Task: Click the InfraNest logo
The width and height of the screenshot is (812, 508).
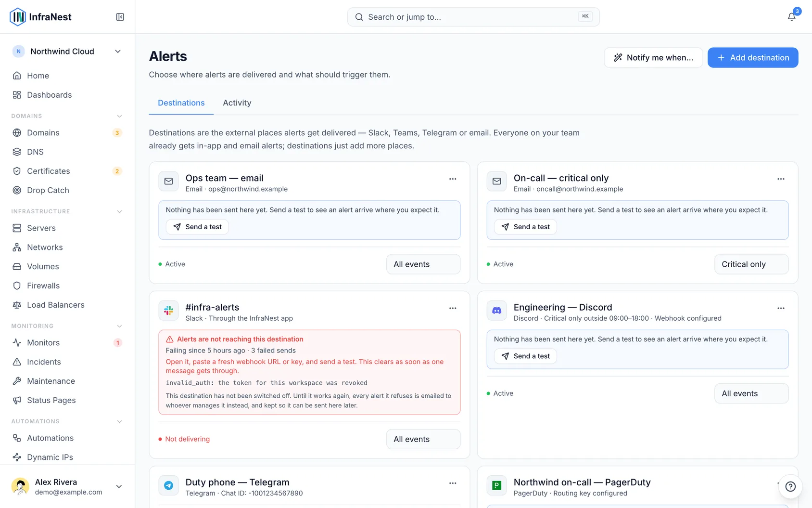Action: point(40,17)
